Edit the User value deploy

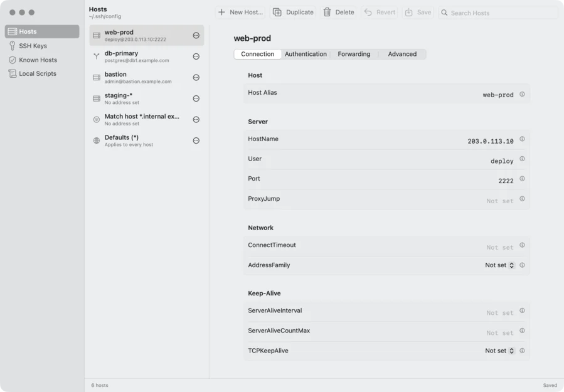click(502, 161)
